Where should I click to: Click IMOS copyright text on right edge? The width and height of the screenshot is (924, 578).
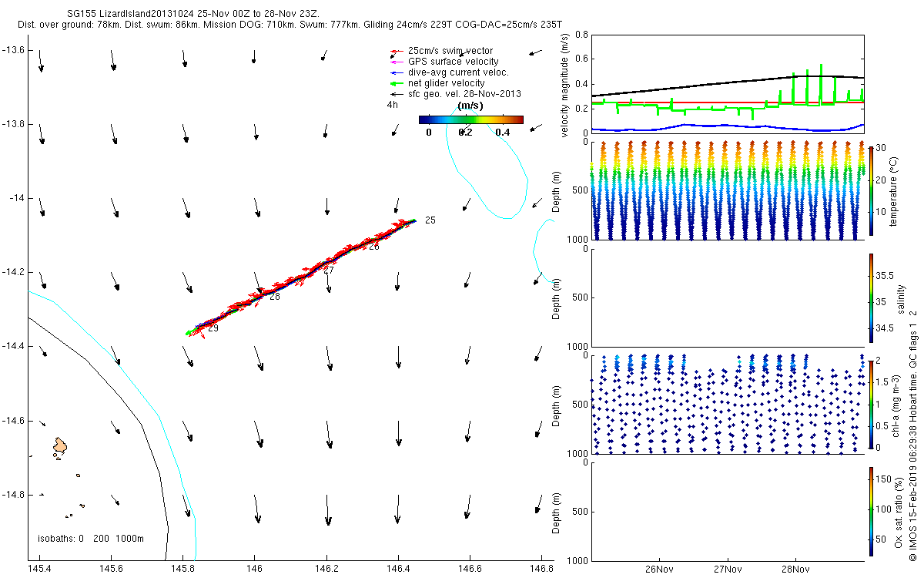coord(914,434)
